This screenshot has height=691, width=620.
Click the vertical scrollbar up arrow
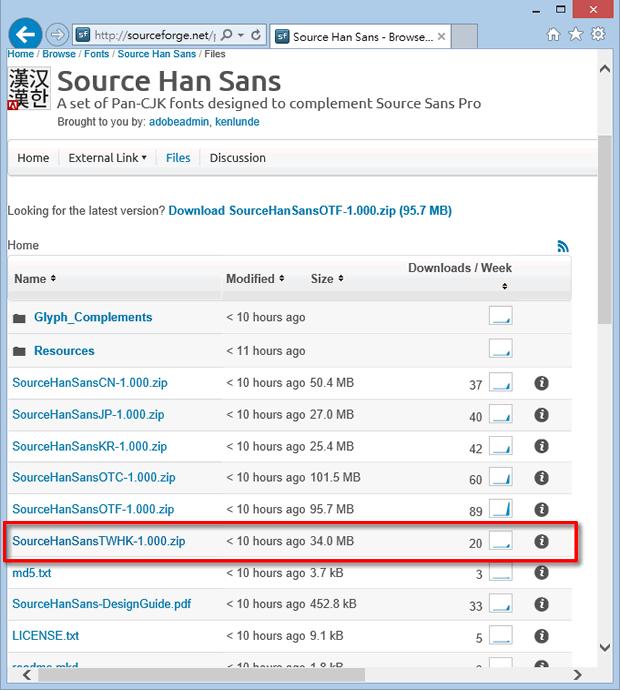coord(605,69)
